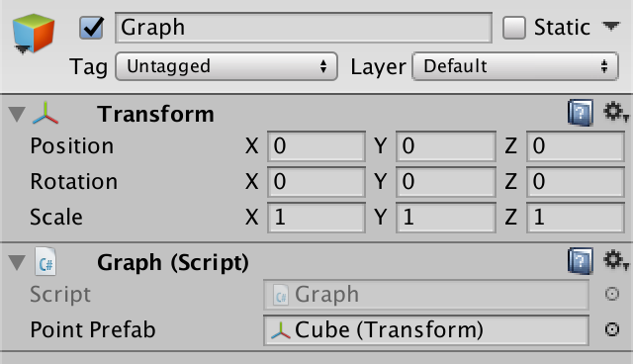
Task: Open the Static flags dropdown arrow
Action: pyautogui.click(x=611, y=27)
